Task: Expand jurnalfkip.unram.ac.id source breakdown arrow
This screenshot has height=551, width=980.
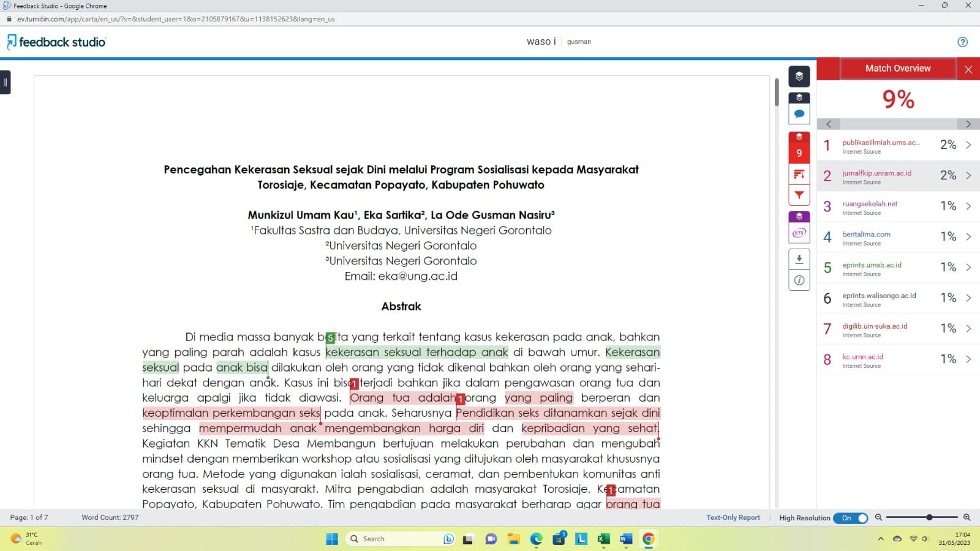Action: tap(968, 176)
